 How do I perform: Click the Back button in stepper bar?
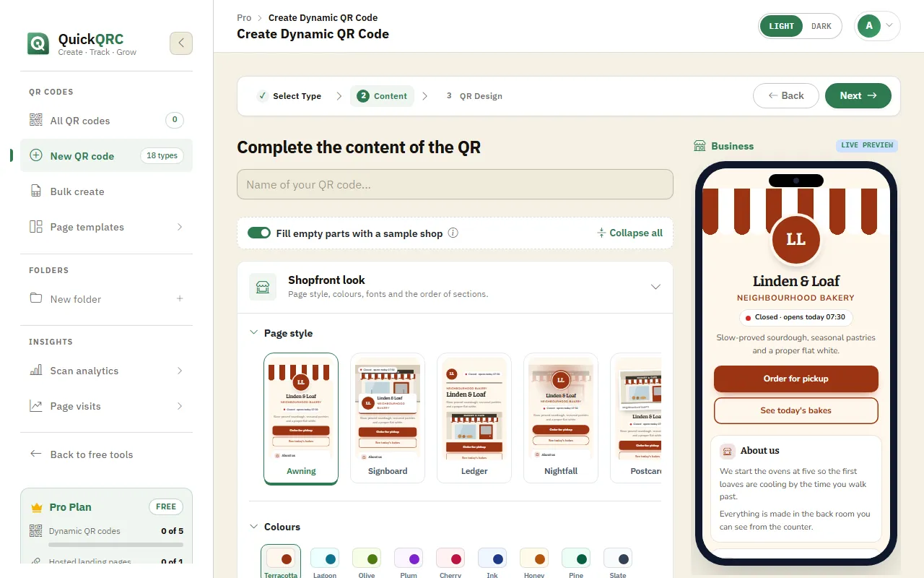pos(786,95)
